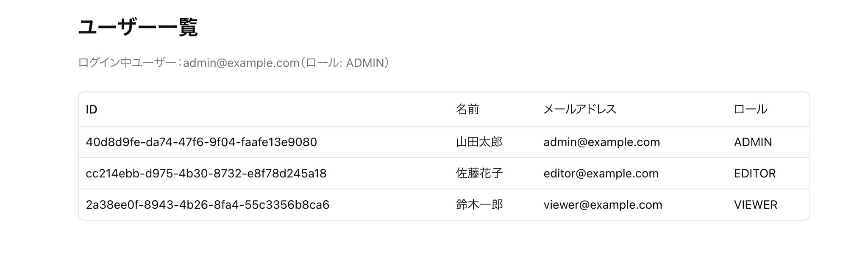
Task: Click the VIEWER role cell
Action: (756, 205)
